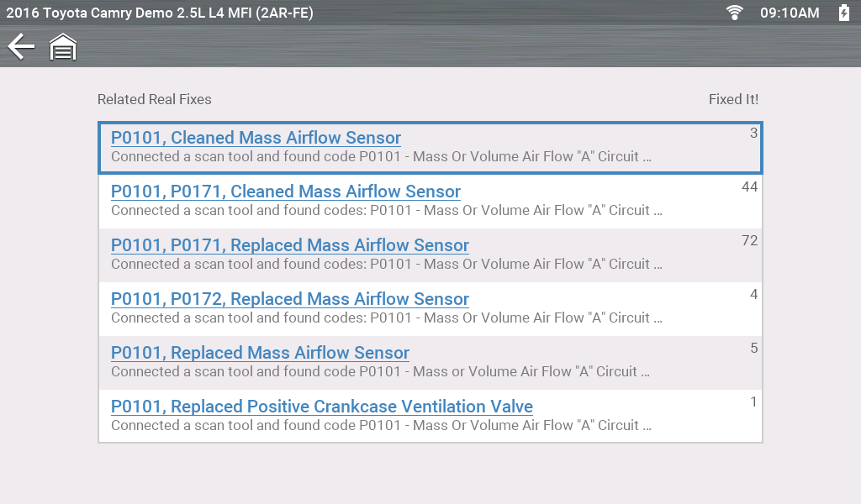Open "P0101, Replaced Mass Airflow Sensor" fix
The height and width of the screenshot is (504, 861).
[260, 353]
